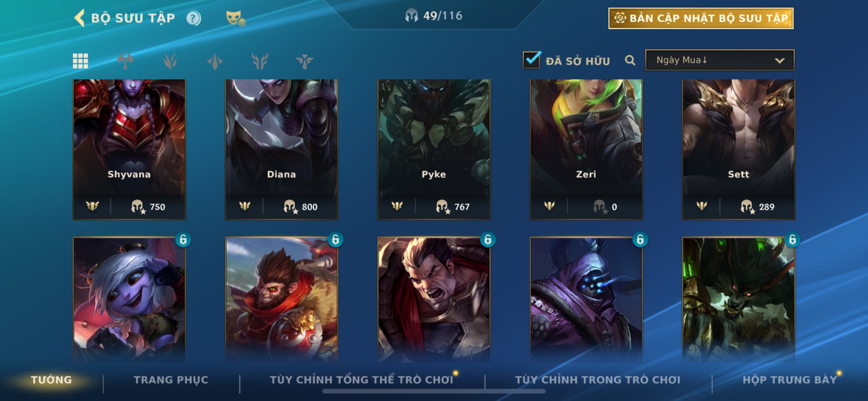Open Tùy Chỉnh Tổng Thể Trò Chơi tab

(x=361, y=380)
